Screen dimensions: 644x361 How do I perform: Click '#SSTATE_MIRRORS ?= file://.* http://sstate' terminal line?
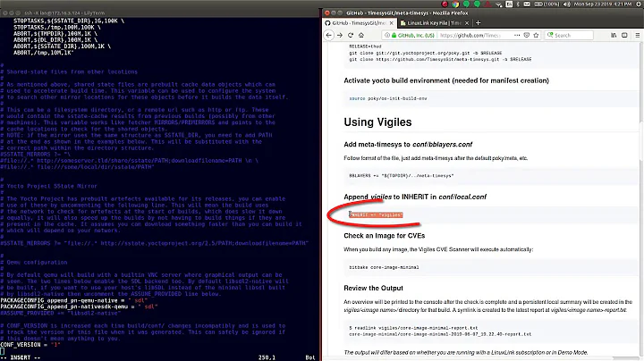coord(155,243)
